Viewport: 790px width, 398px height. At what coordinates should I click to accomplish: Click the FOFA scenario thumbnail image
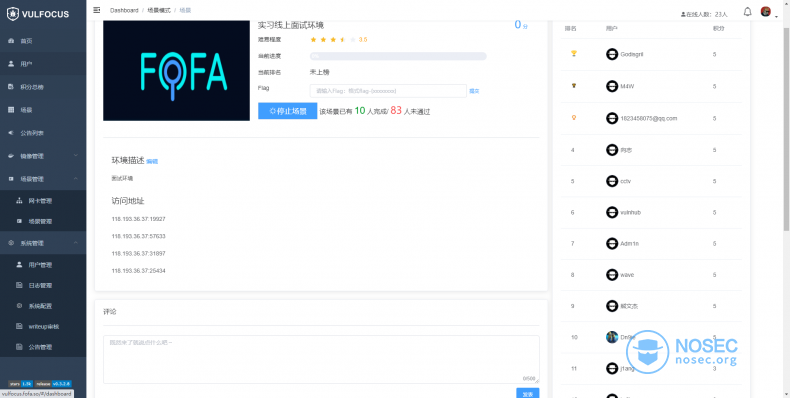pyautogui.click(x=176, y=71)
